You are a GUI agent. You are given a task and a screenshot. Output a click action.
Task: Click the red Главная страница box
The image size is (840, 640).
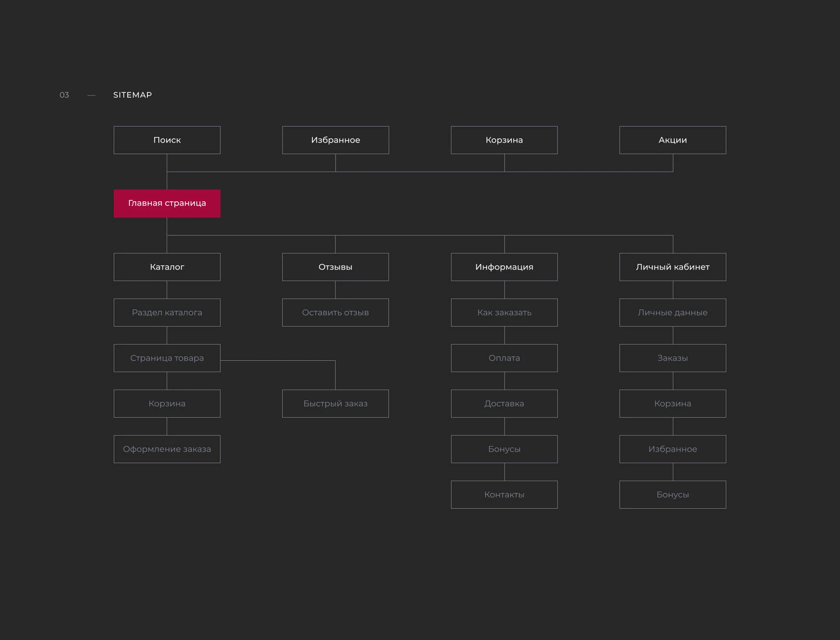tap(167, 203)
